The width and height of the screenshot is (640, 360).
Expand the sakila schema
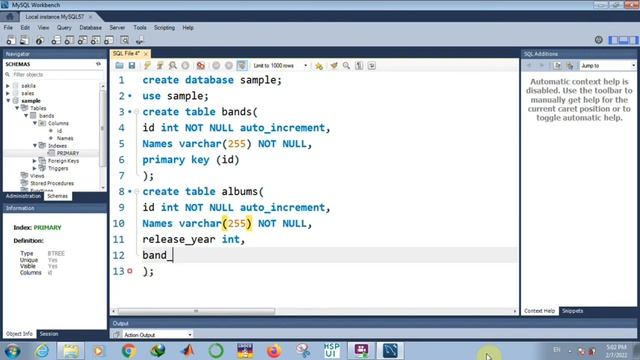[x=8, y=86]
